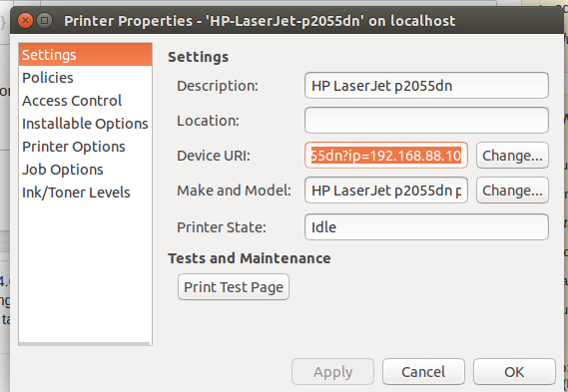Click the Location label

coord(208,121)
